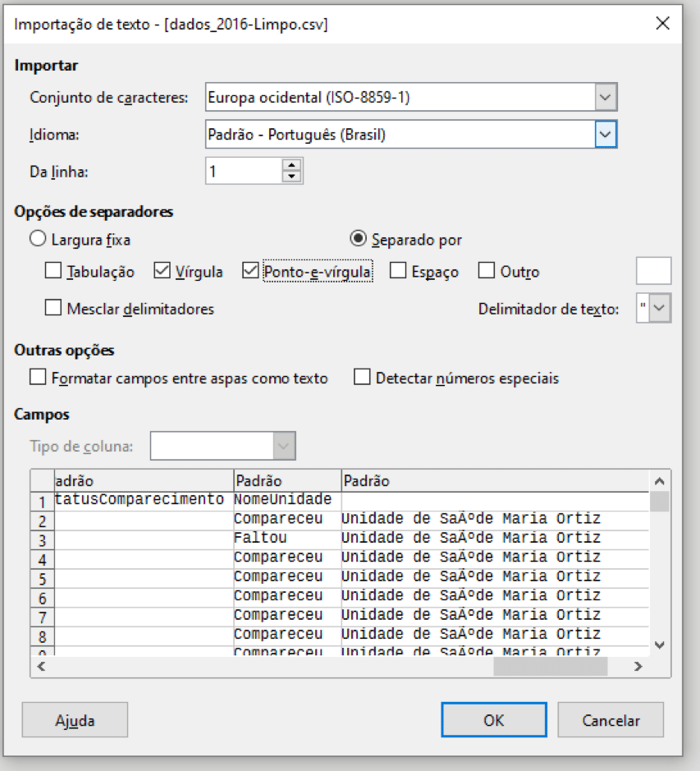
Task: Close the Importação de texto dialog
Action: coord(662,23)
